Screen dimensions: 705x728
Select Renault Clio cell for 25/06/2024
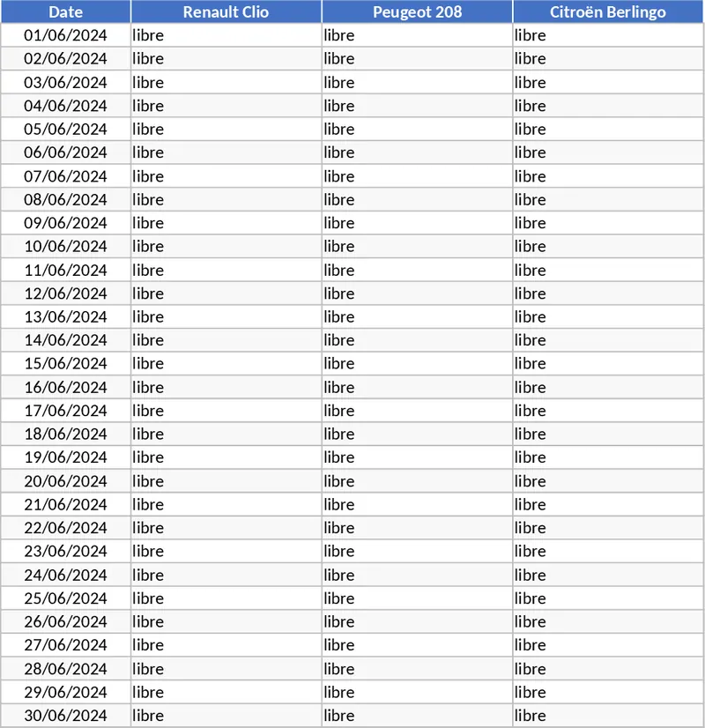(226, 598)
